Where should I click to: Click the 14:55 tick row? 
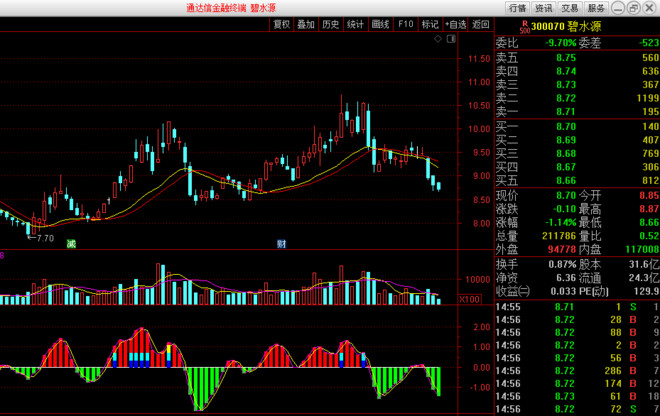578,307
